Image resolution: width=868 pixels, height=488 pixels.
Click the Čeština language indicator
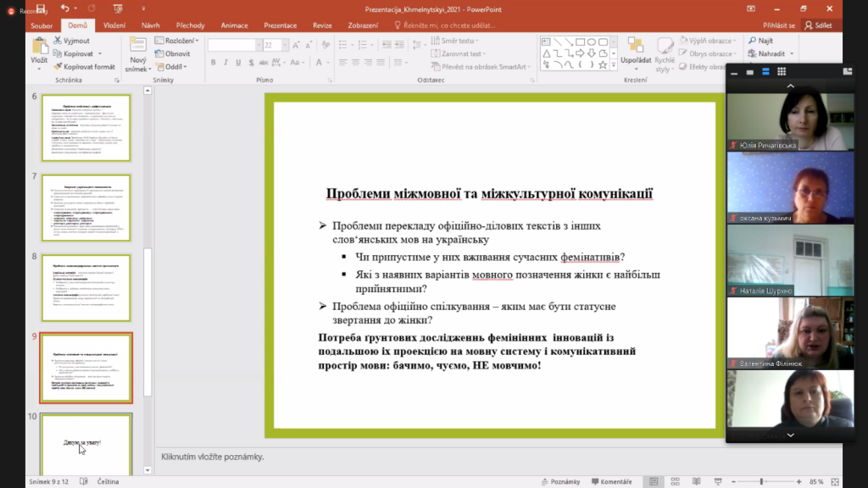point(108,482)
